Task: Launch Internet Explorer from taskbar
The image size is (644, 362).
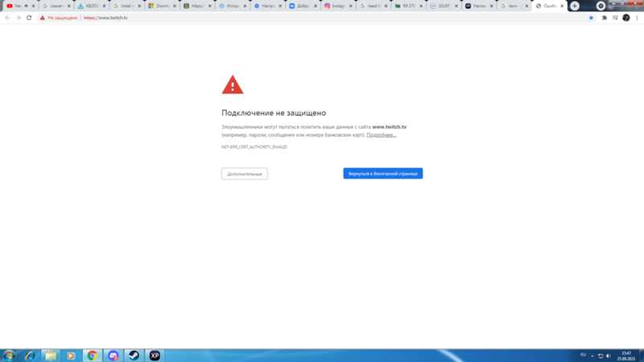Action: (30, 356)
